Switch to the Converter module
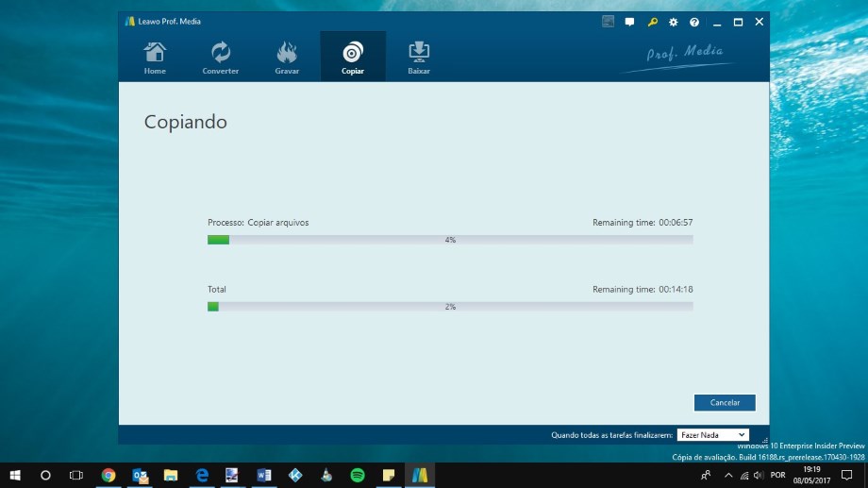Viewport: 868px width, 488px height. (220, 58)
